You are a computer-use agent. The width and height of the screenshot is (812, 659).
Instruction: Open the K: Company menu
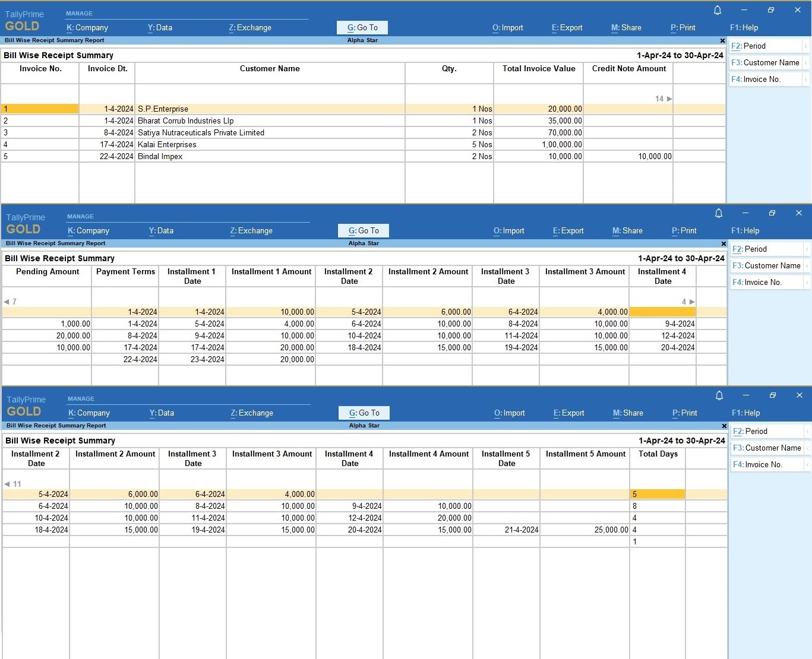coord(87,27)
